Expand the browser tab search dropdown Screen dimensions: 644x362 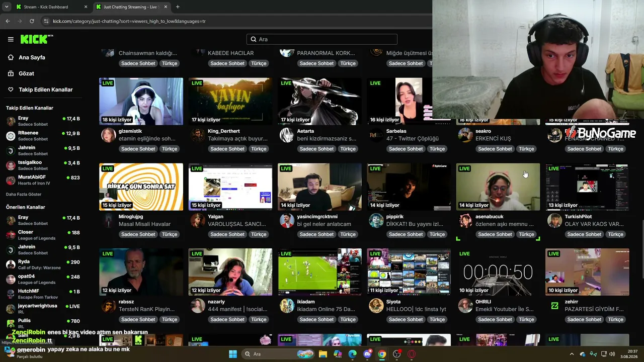click(x=7, y=7)
